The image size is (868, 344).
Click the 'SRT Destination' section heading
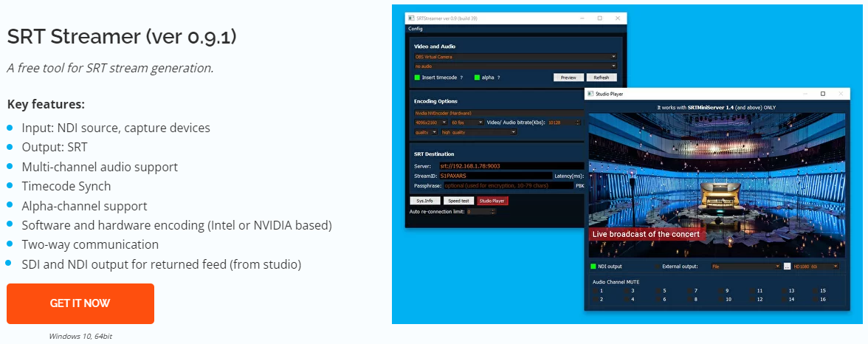(x=434, y=154)
